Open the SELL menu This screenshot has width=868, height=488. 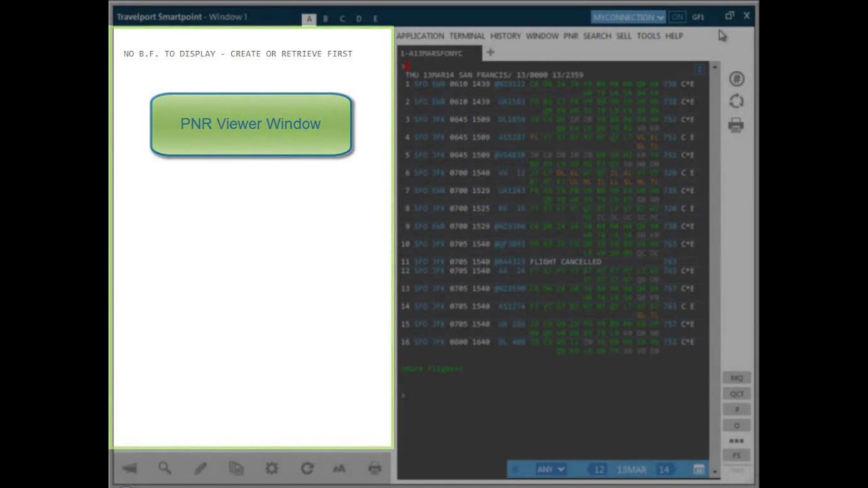[x=624, y=36]
